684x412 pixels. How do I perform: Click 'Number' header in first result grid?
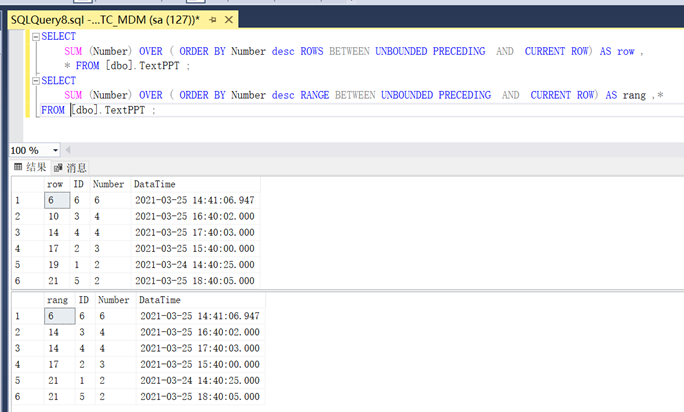(x=110, y=184)
